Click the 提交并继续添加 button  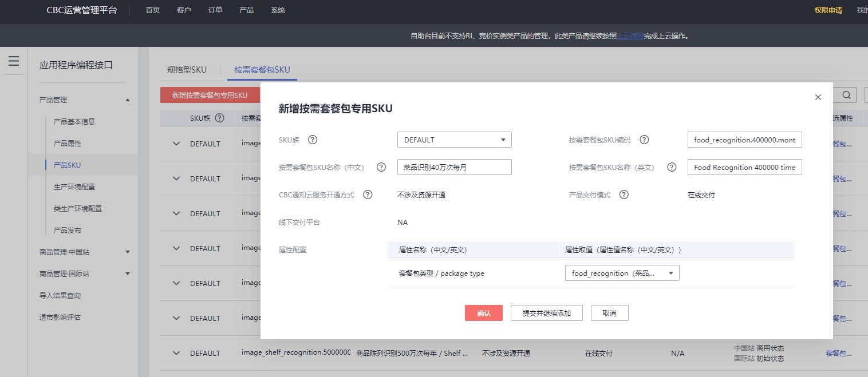(547, 313)
